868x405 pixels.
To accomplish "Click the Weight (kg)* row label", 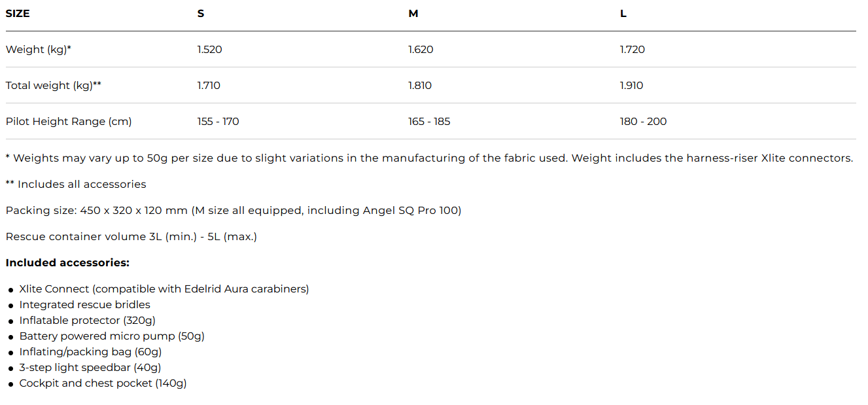I will (39, 49).
